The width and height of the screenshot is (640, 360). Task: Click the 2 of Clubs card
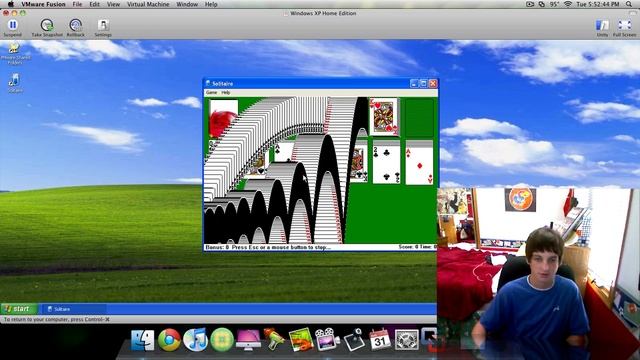pos(386,164)
